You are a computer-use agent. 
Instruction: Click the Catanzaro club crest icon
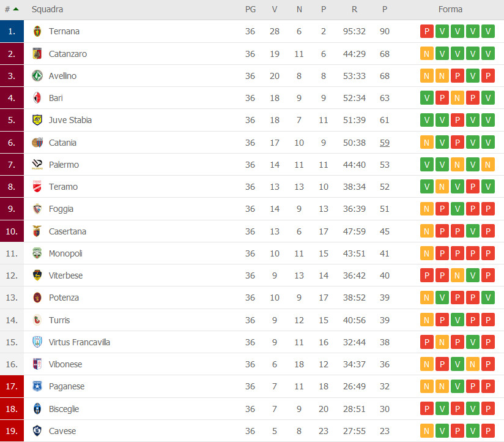[x=37, y=54]
